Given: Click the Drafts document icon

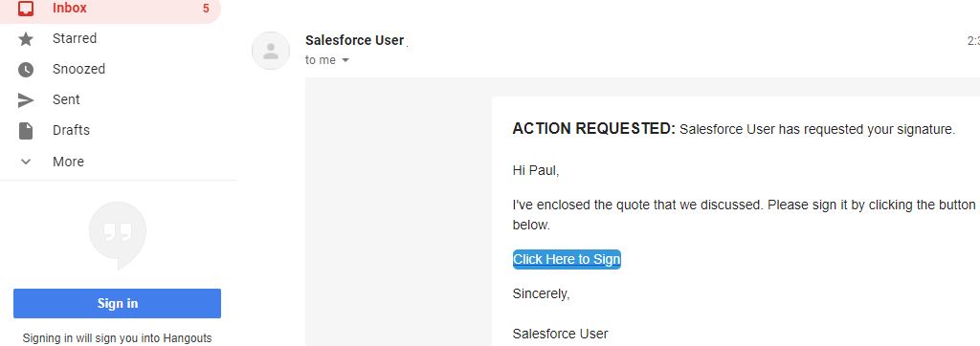Looking at the screenshot, I should pyautogui.click(x=26, y=131).
